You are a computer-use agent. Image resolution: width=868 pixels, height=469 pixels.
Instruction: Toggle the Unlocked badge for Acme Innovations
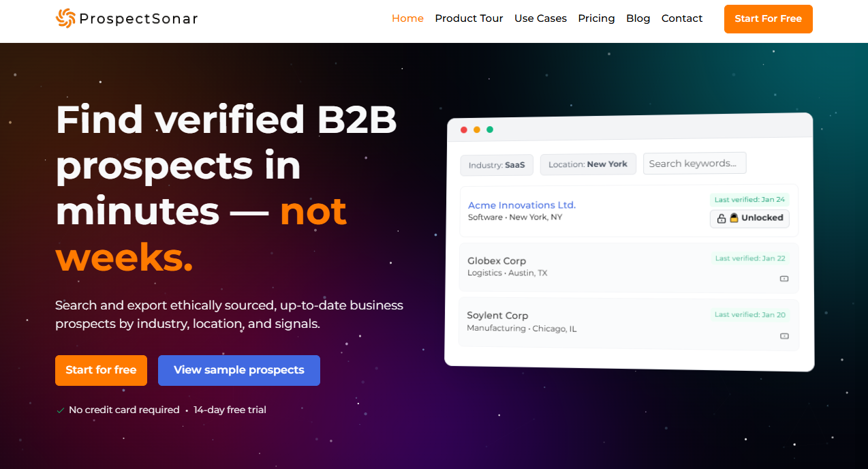click(x=749, y=218)
